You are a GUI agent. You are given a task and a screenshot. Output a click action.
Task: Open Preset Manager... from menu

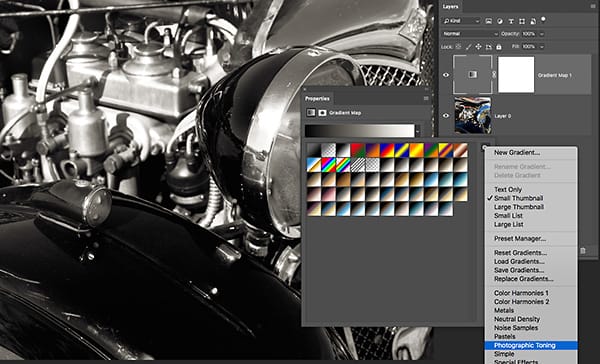pyautogui.click(x=520, y=239)
